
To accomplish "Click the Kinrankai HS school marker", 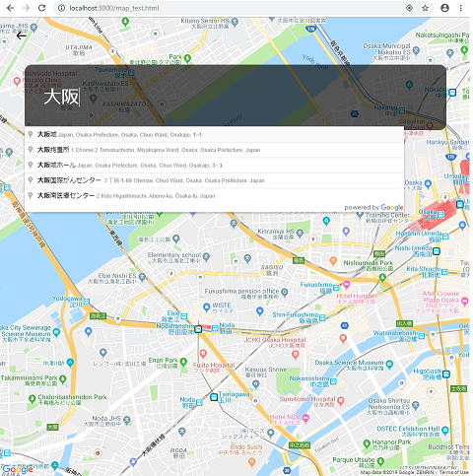I will pos(300,234).
